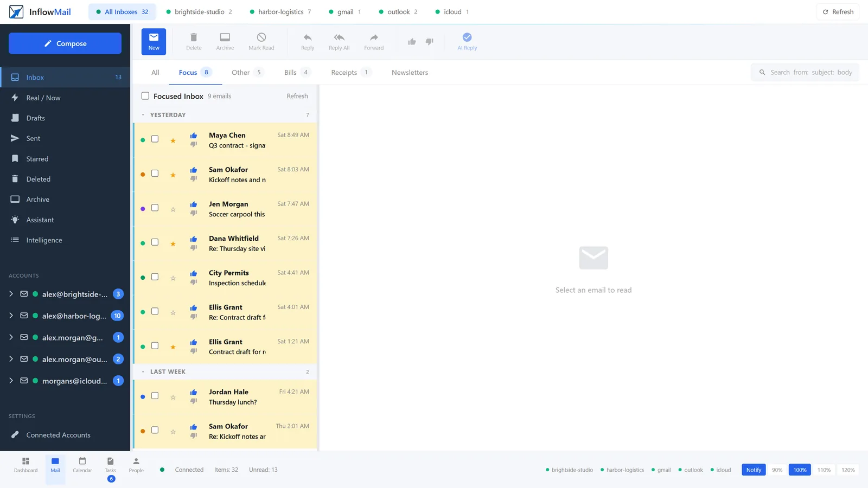
Task: Click the email search field
Action: 805,72
